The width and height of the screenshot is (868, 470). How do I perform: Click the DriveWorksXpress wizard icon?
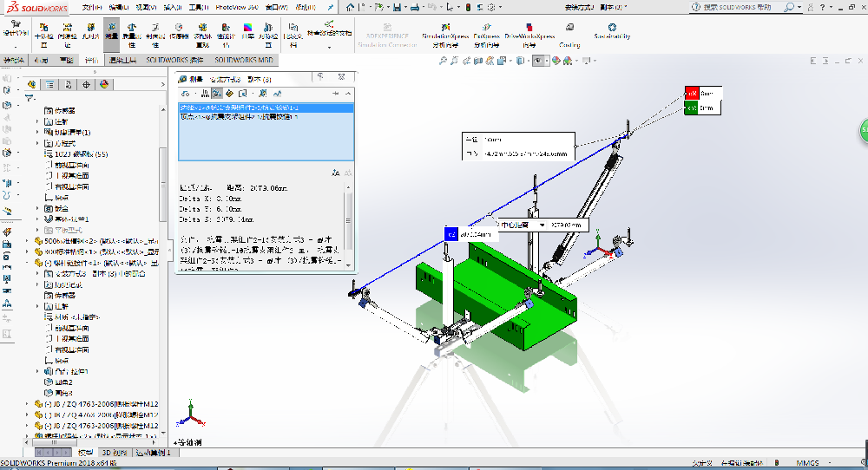point(529,31)
